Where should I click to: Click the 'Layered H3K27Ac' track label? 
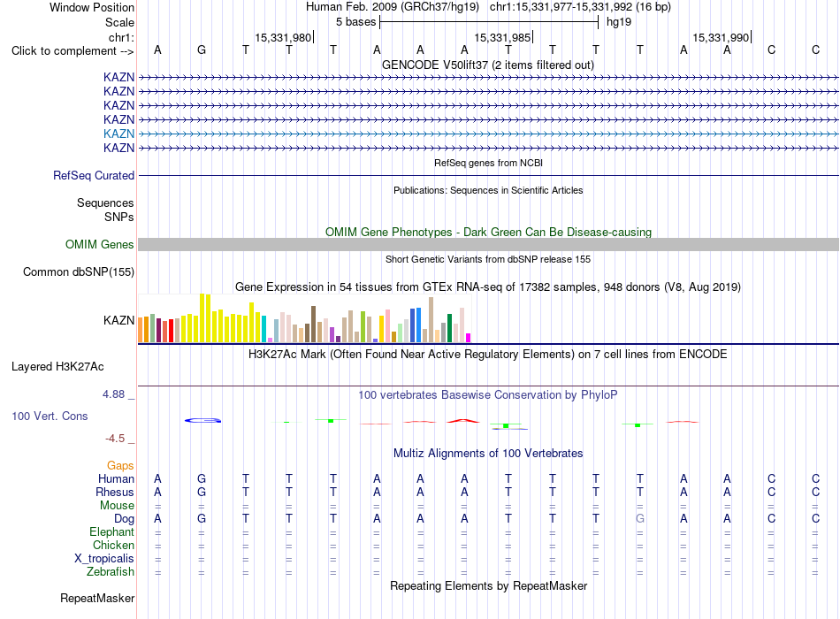pyautogui.click(x=57, y=367)
